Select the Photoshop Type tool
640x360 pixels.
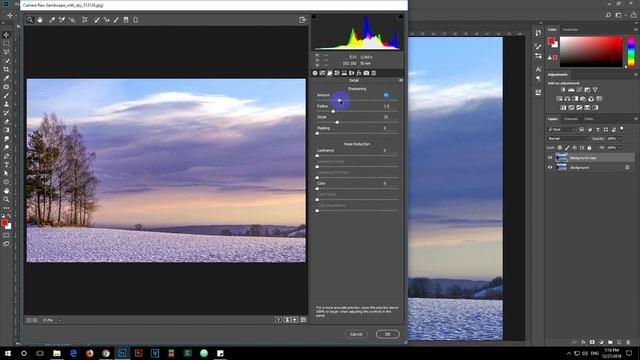(x=6, y=165)
